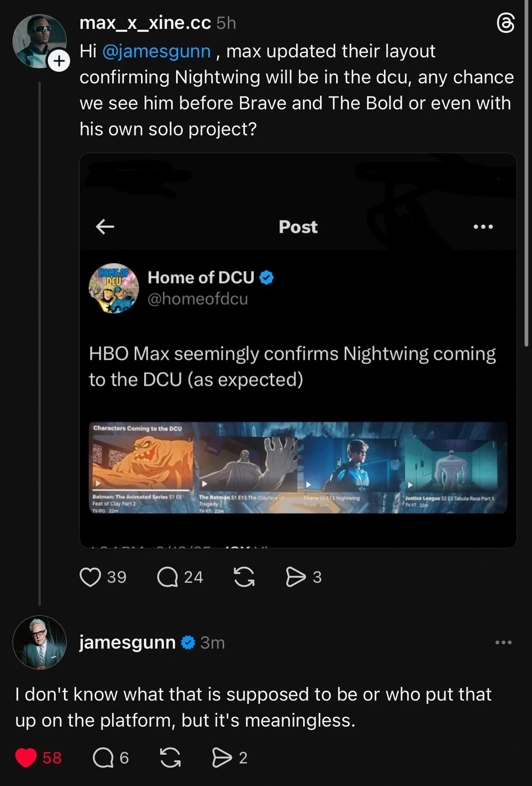This screenshot has height=786, width=532.
Task: Click the page scrollbar thumb
Action: click(x=526, y=177)
